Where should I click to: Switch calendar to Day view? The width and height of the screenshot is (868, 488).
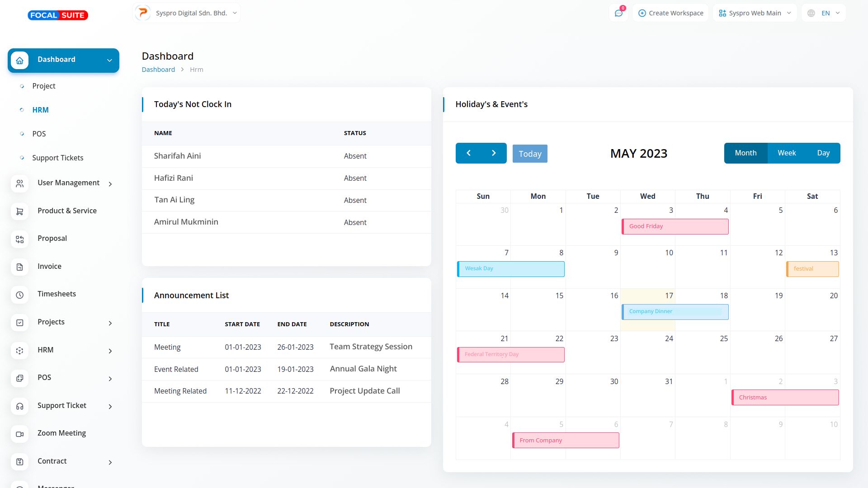(823, 153)
